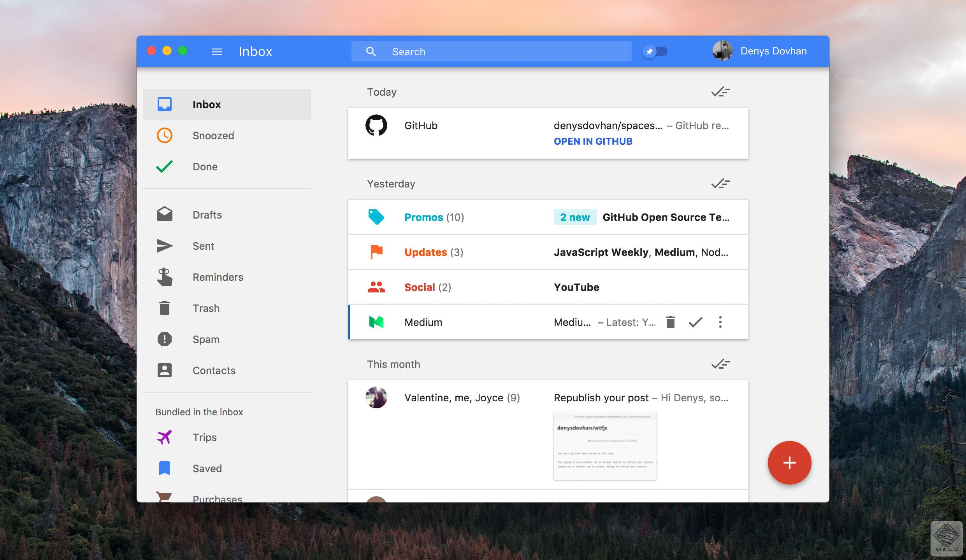Open the attachment thumbnail in Republish email
Viewport: 966px width, 560px height.
(605, 445)
